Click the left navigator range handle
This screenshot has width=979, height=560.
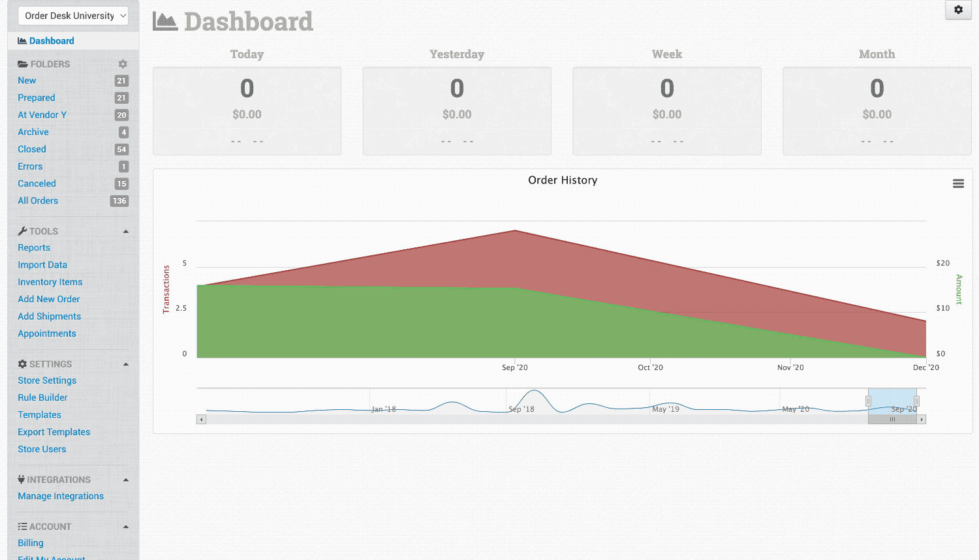[x=868, y=401]
